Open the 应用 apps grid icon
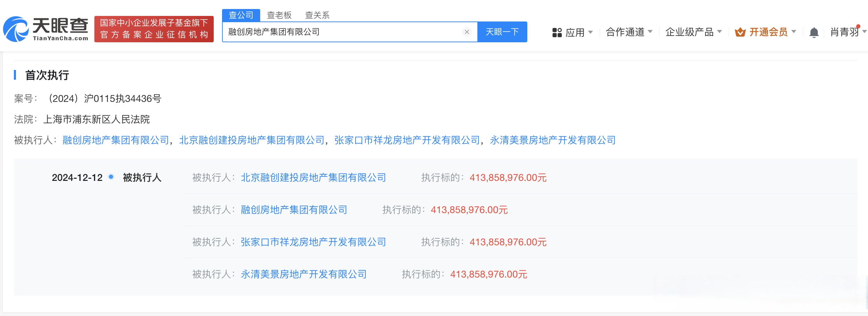Image resolution: width=868 pixels, height=316 pixels. point(557,32)
